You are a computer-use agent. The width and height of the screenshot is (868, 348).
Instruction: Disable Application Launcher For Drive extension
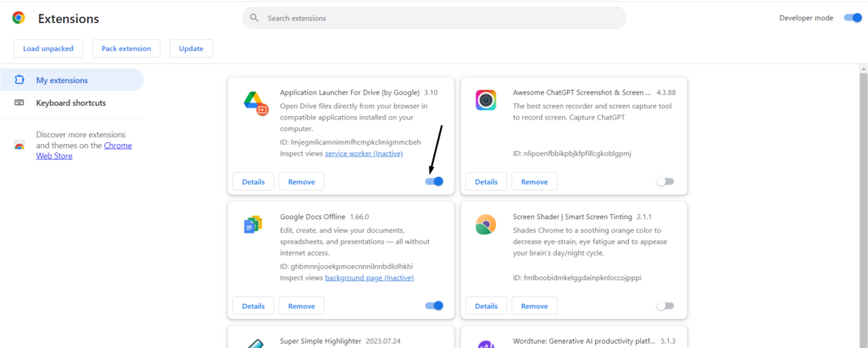tap(434, 181)
